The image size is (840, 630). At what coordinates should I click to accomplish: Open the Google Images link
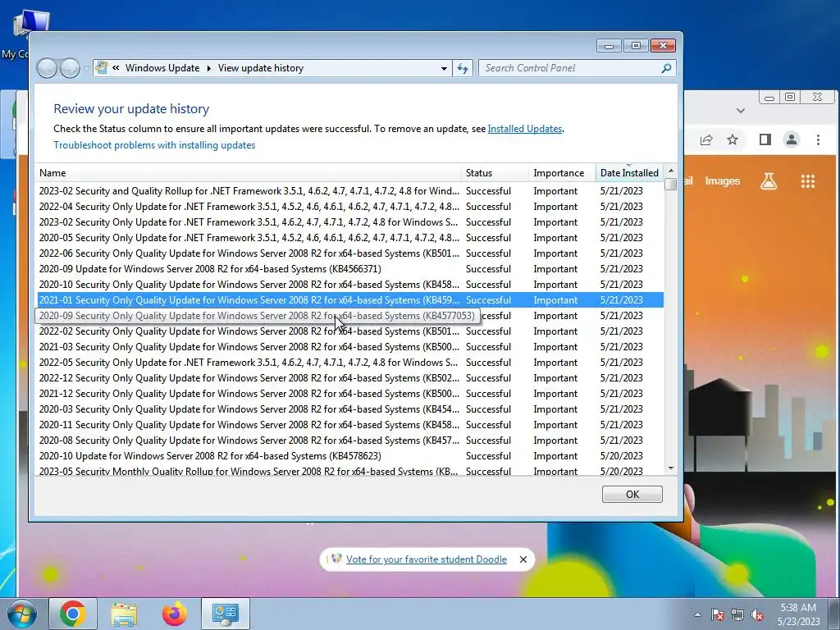[x=722, y=181]
